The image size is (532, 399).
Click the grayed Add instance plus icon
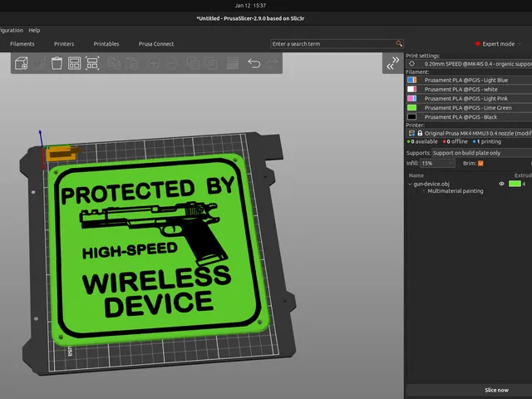(153, 63)
